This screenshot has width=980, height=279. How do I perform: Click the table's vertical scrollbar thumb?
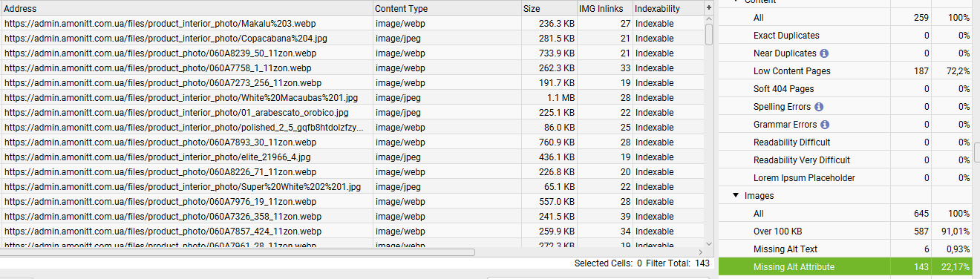pyautogui.click(x=709, y=35)
